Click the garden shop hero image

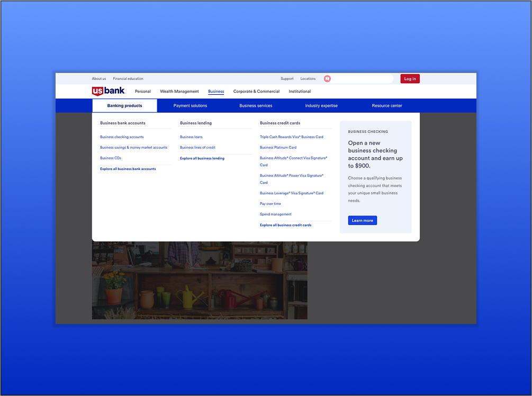(x=200, y=281)
